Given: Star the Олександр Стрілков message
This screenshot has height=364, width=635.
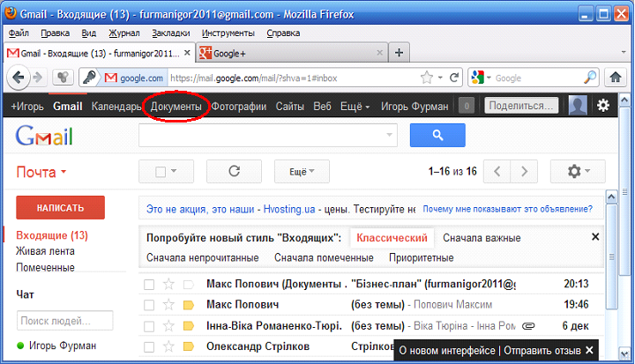Looking at the screenshot, I should pyautogui.click(x=168, y=346).
